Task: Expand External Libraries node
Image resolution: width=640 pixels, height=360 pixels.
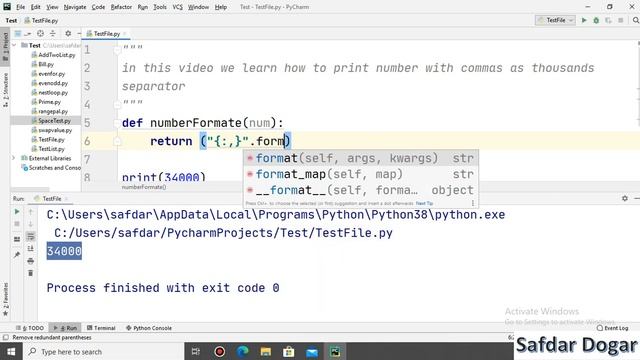Action: pyautogui.click(x=13, y=158)
